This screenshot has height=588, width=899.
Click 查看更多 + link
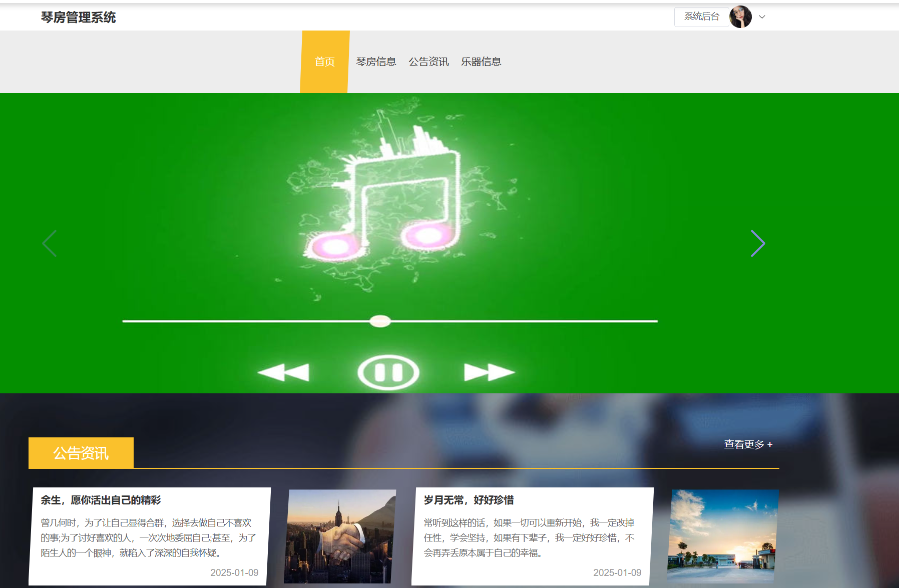click(x=748, y=444)
